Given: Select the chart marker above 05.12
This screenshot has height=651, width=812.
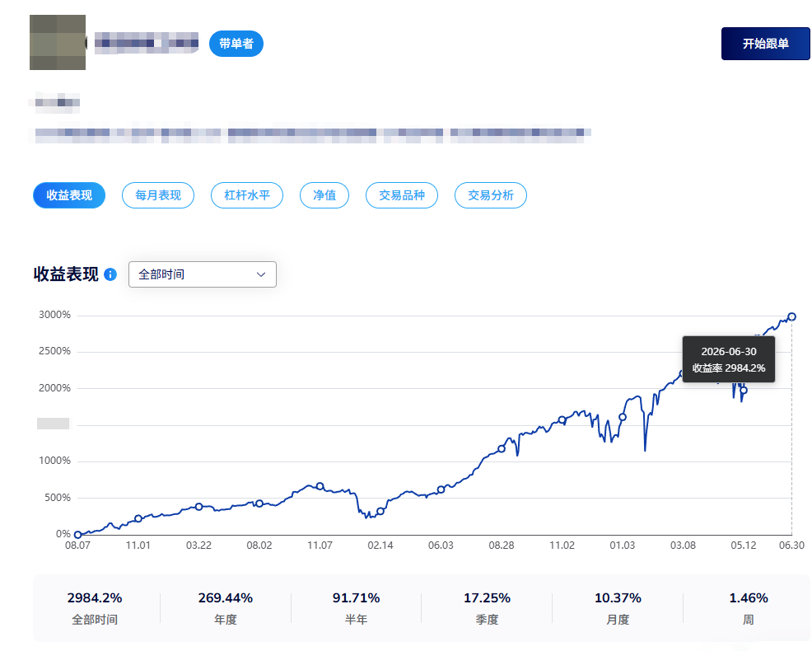Looking at the screenshot, I should point(744,391).
